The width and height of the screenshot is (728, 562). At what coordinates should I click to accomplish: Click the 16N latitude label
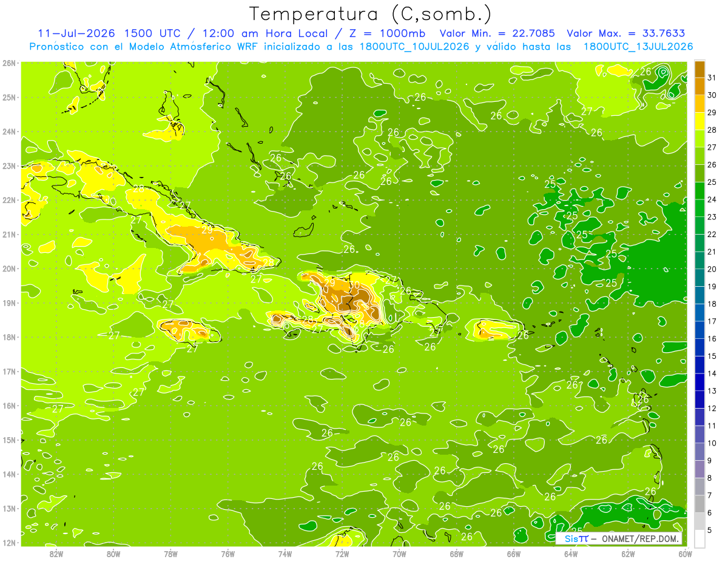pyautogui.click(x=9, y=406)
